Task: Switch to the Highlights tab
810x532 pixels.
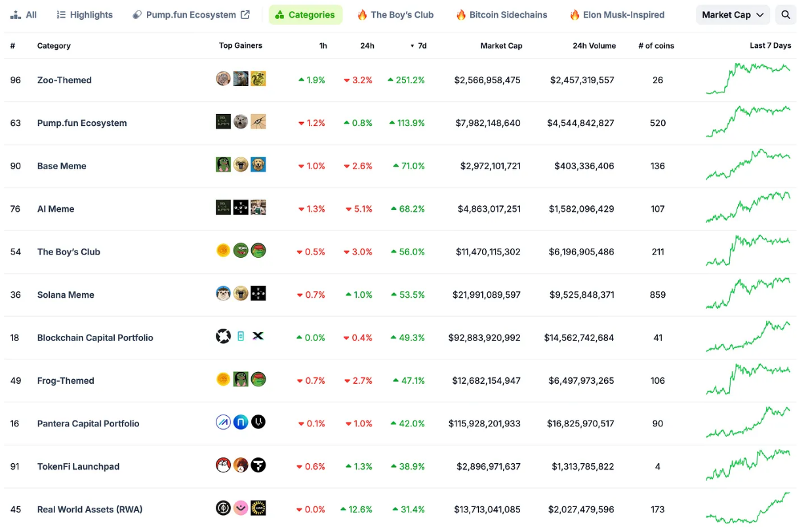Action: 85,14
